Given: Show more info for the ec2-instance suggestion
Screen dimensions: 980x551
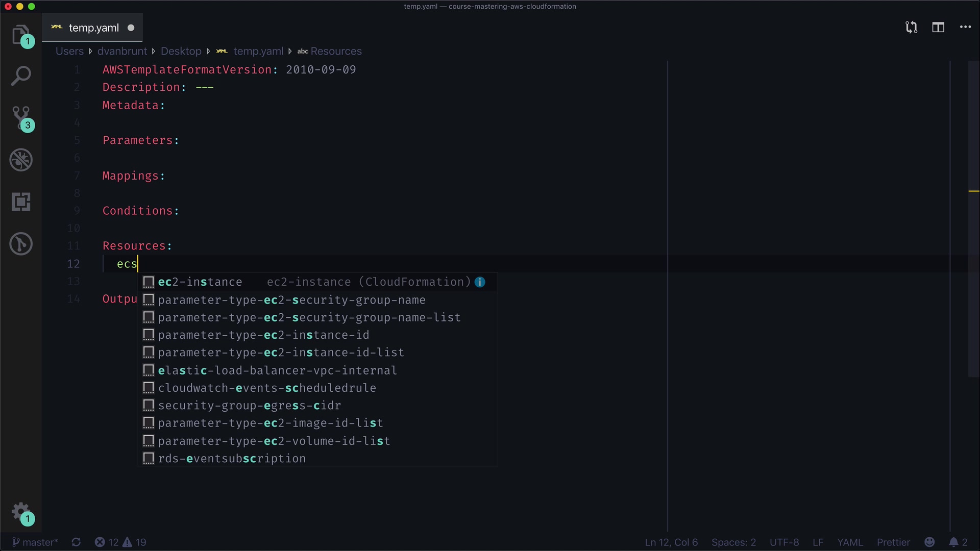Looking at the screenshot, I should point(480,282).
